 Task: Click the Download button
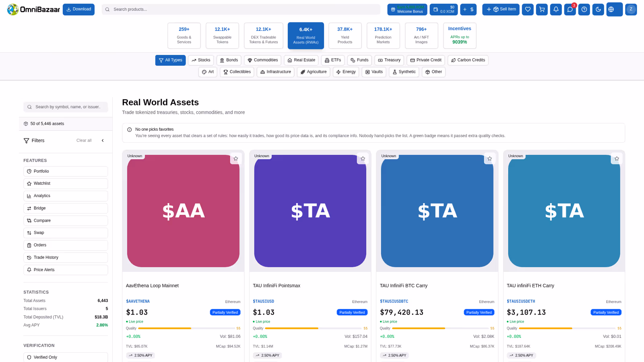pyautogui.click(x=78, y=9)
